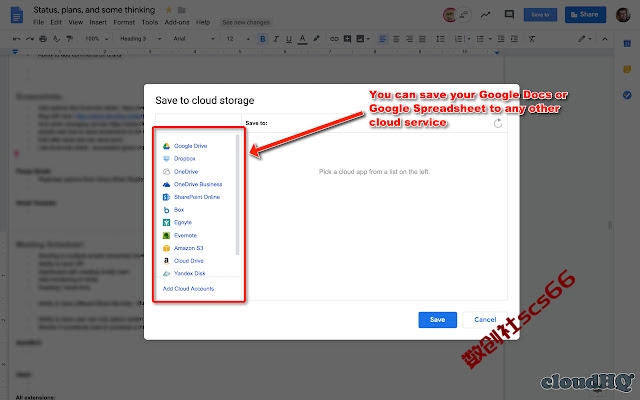The width and height of the screenshot is (640, 400).
Task: Run spelling and grammar check icon
Action: [x=56, y=39]
